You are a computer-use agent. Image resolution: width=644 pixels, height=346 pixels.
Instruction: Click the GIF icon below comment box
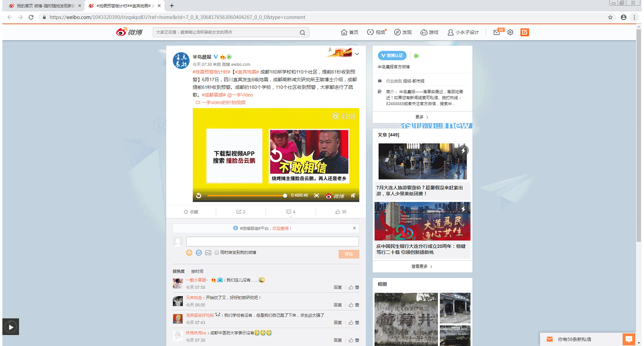(199, 253)
